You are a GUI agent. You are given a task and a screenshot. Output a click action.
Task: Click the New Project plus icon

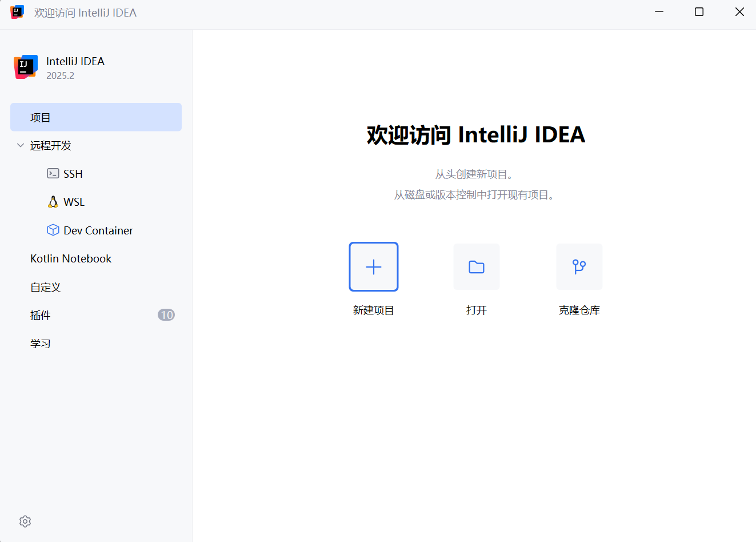click(x=374, y=267)
